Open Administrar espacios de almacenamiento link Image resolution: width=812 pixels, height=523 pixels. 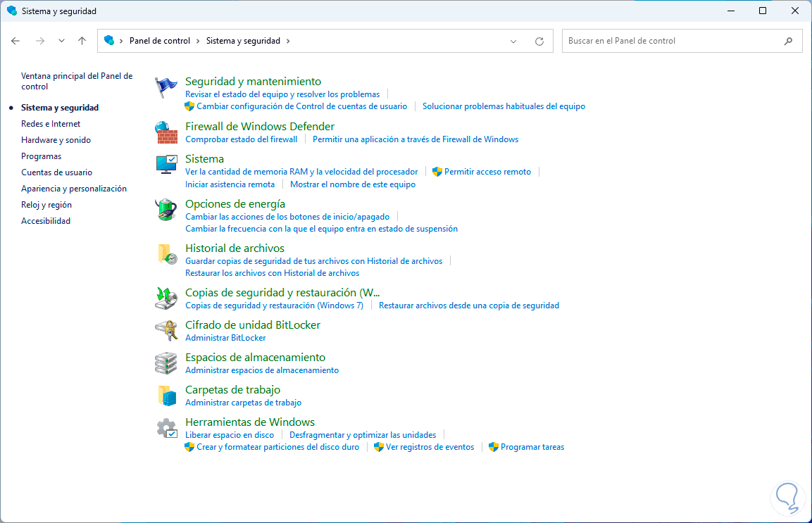(262, 370)
